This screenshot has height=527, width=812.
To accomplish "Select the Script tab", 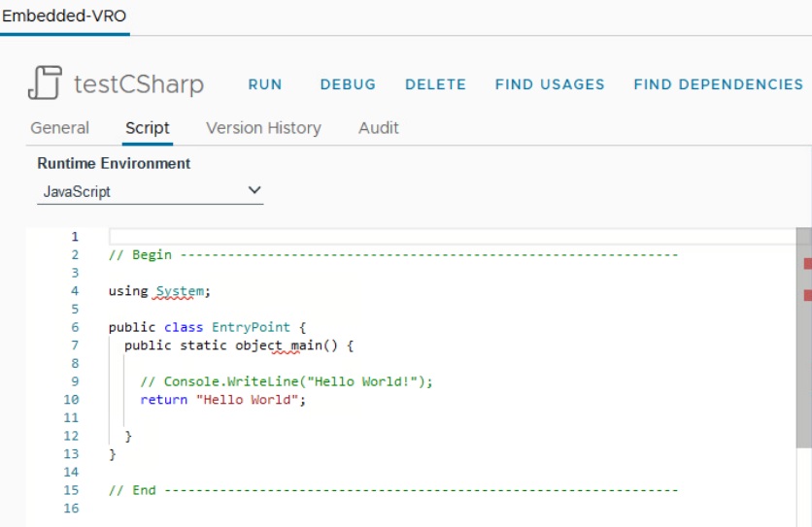I will [x=147, y=128].
